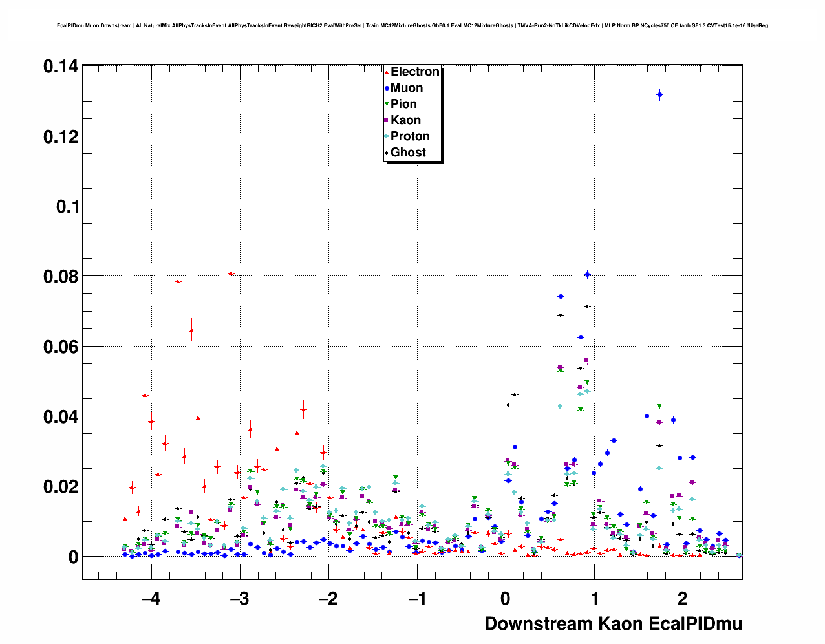Click the black Ghost legend marker
The height and width of the screenshot is (644, 825).
click(387, 153)
